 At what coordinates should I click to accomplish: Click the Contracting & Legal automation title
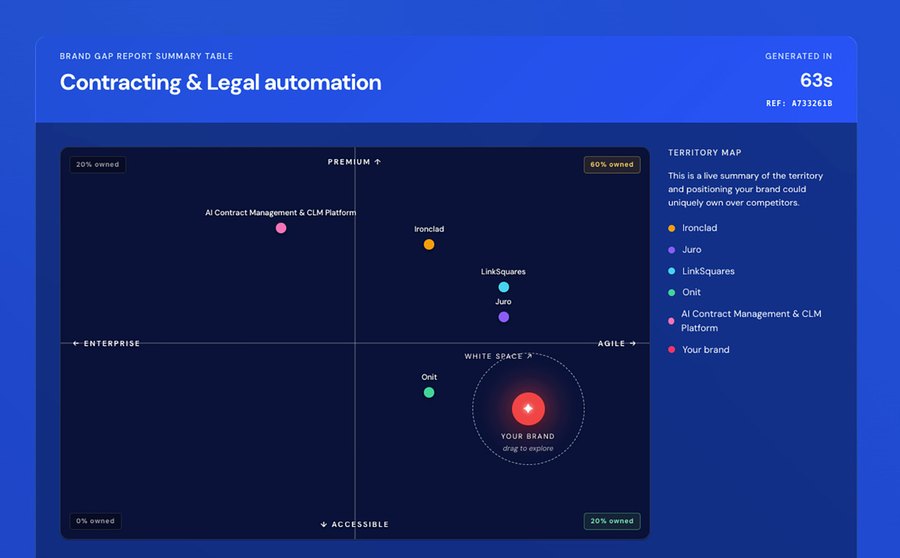pos(220,83)
